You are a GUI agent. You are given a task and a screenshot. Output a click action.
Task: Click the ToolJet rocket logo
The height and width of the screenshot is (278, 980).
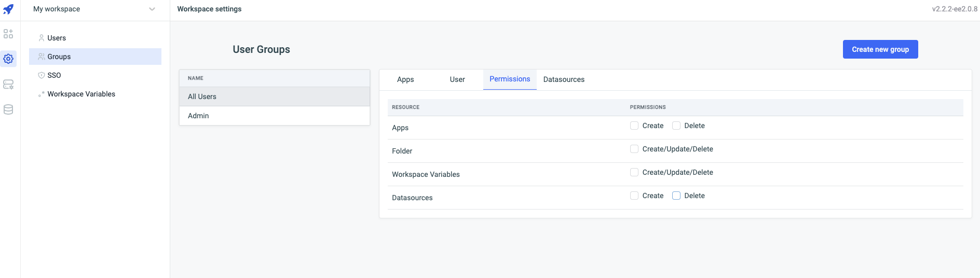coord(8,9)
